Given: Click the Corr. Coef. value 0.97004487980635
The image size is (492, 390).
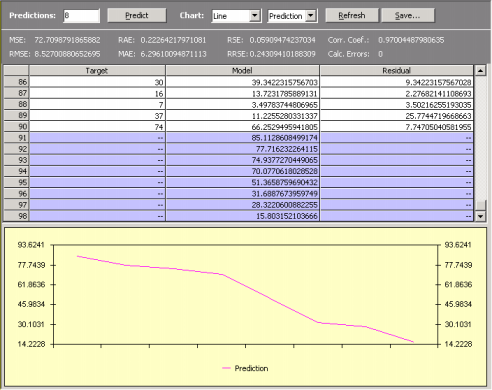Looking at the screenshot, I should tap(411, 40).
